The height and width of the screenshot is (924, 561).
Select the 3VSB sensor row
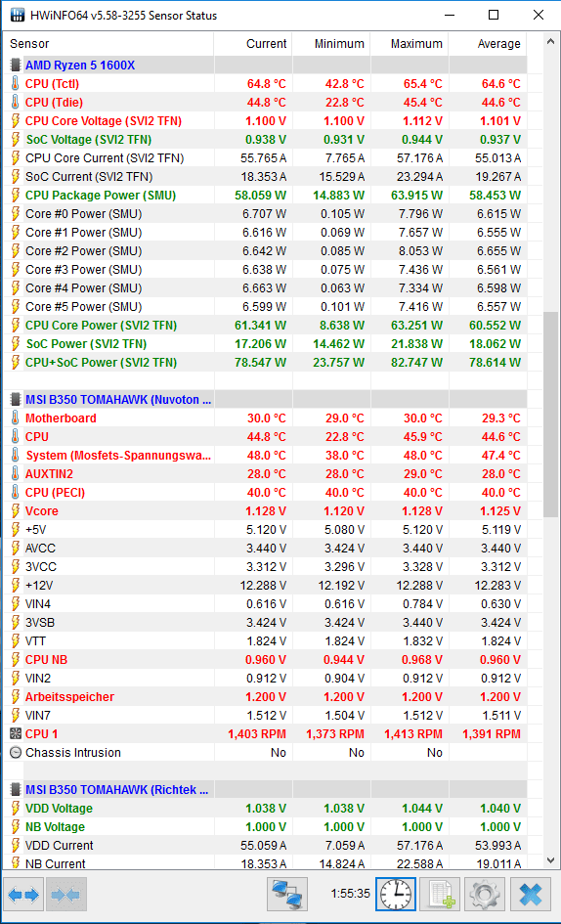click(265, 622)
